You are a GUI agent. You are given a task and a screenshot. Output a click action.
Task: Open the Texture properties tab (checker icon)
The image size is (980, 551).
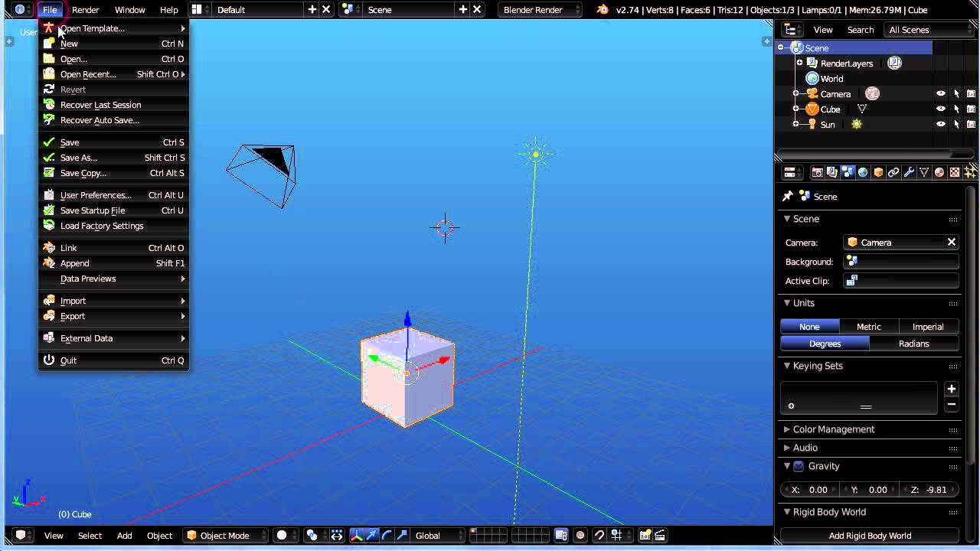[x=955, y=172]
